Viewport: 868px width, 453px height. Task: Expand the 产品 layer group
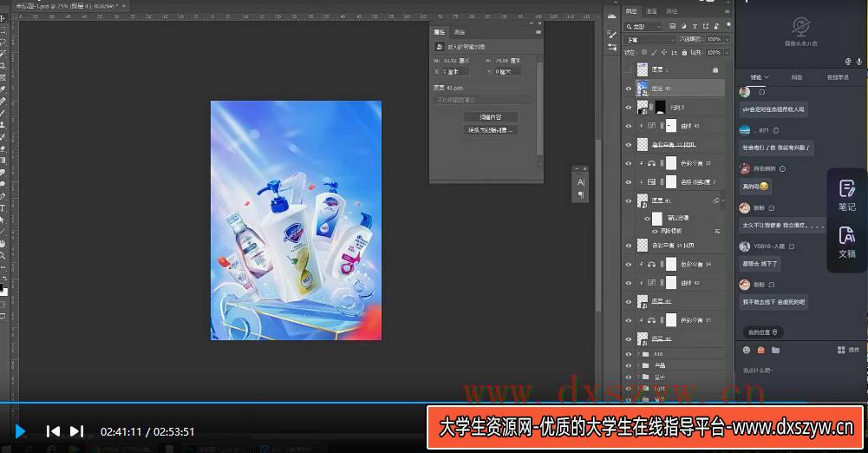(x=639, y=365)
